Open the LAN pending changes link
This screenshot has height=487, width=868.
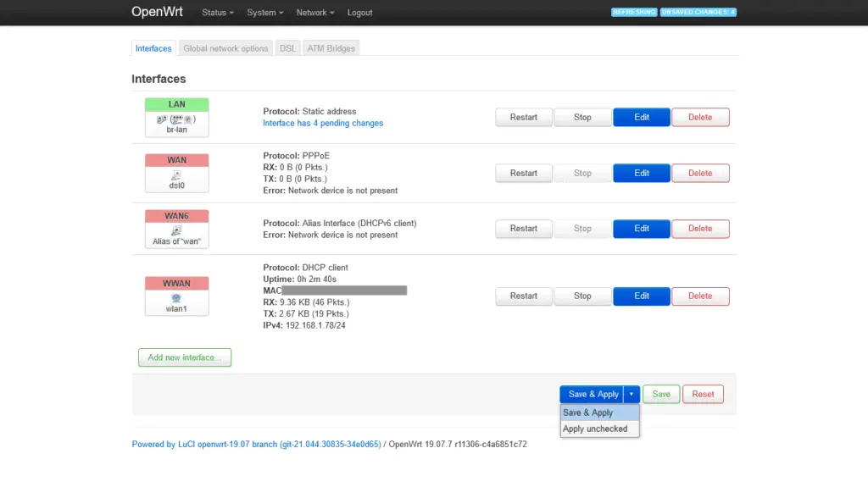[323, 123]
